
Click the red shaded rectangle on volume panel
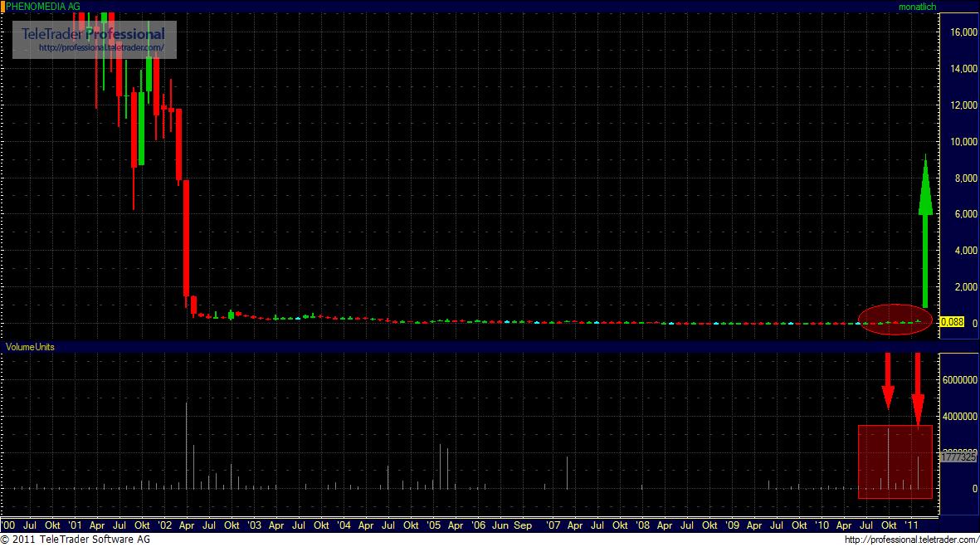coord(895,461)
